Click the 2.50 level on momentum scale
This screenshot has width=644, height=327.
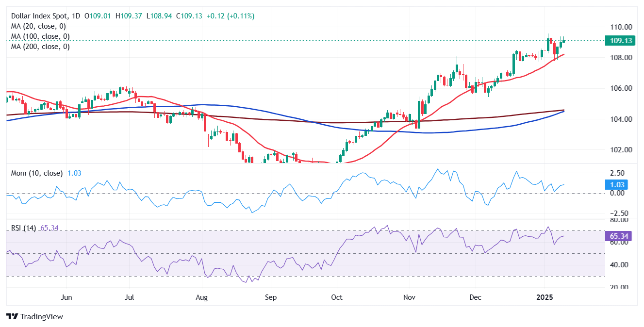coord(618,173)
